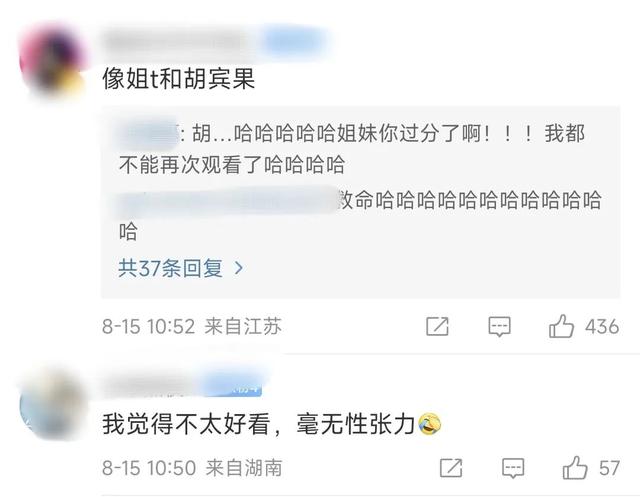Share the 毫无性张力 comment

[x=451, y=468]
